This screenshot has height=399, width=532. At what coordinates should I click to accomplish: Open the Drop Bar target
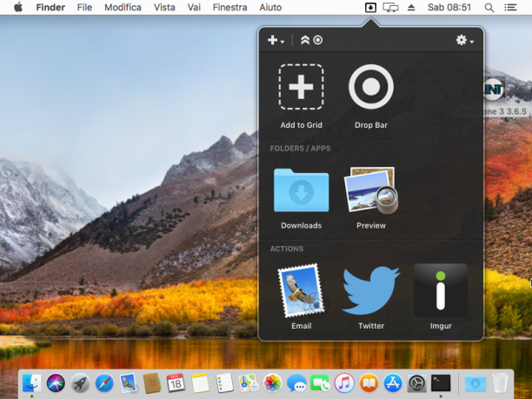pos(371,87)
